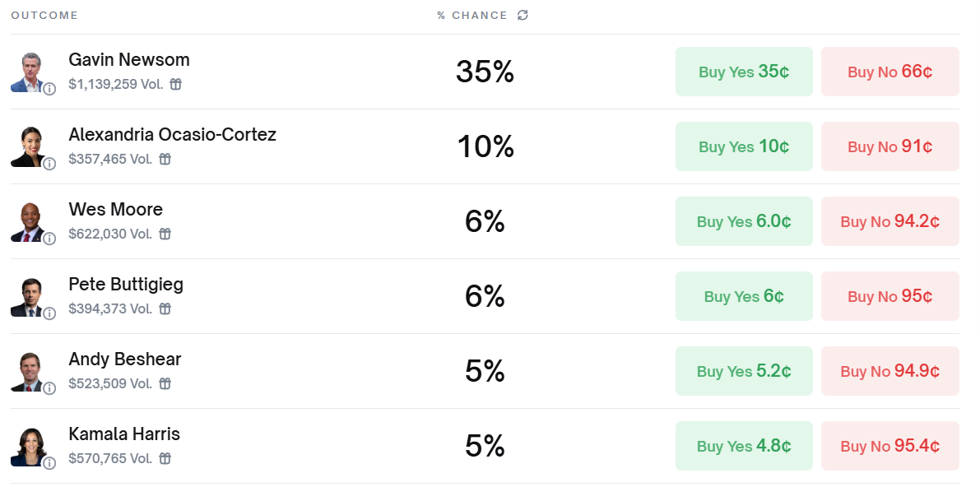Click gift icon beside Wes Moore's volume
This screenshot has height=487, width=980.
(165, 234)
